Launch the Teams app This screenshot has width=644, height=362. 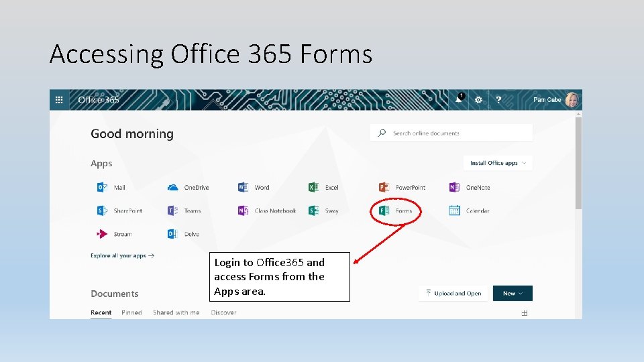[184, 210]
